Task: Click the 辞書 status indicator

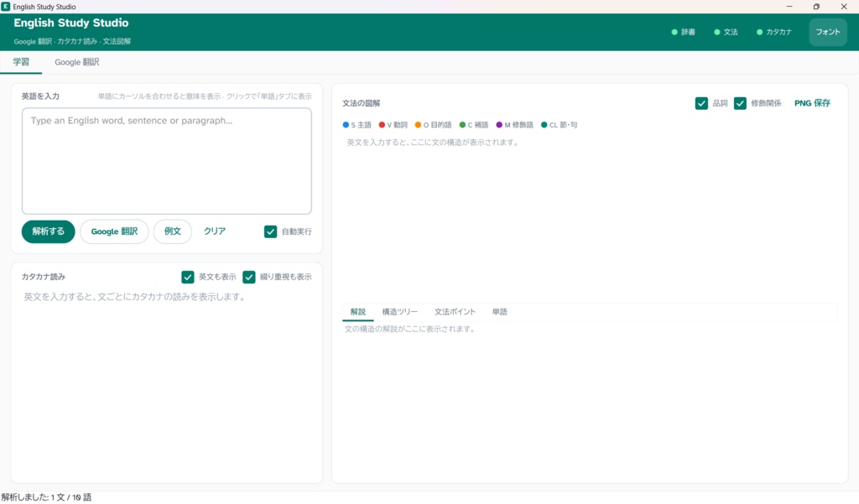Action: pyautogui.click(x=683, y=33)
